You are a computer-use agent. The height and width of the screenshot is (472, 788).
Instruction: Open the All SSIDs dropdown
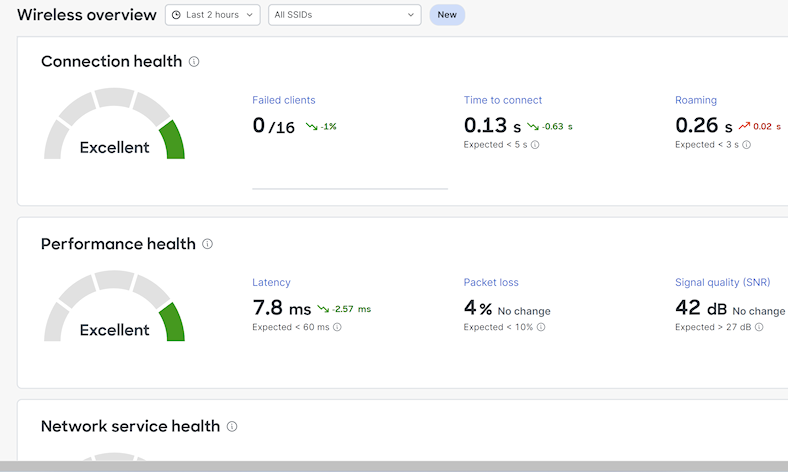(345, 15)
